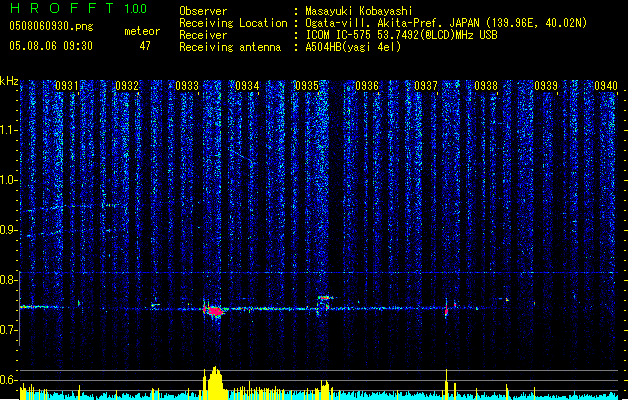Click the red meteor echo near 0937
This screenshot has height=400, width=629.
[x=446, y=310]
